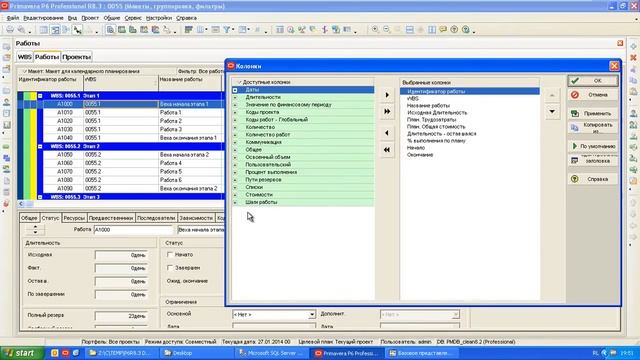Select Окончание in selected columns list

[x=420, y=155]
